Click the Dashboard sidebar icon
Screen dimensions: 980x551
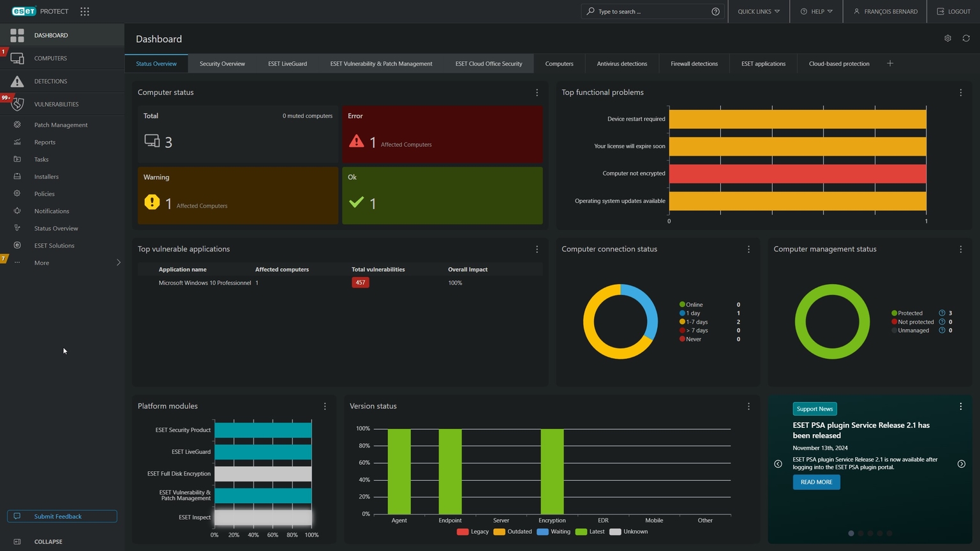pyautogui.click(x=17, y=35)
